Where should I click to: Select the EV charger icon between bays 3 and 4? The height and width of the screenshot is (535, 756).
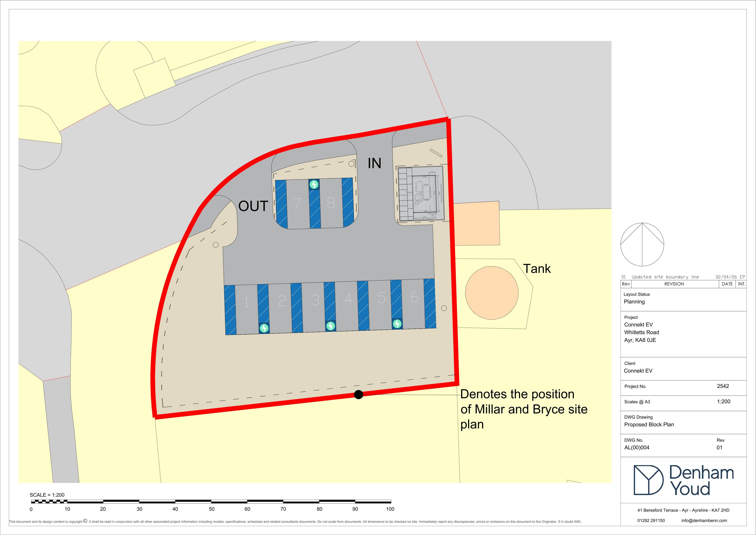(331, 326)
